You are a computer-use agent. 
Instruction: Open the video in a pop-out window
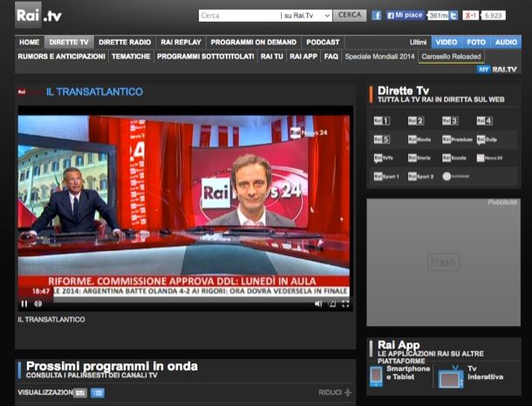tap(331, 304)
